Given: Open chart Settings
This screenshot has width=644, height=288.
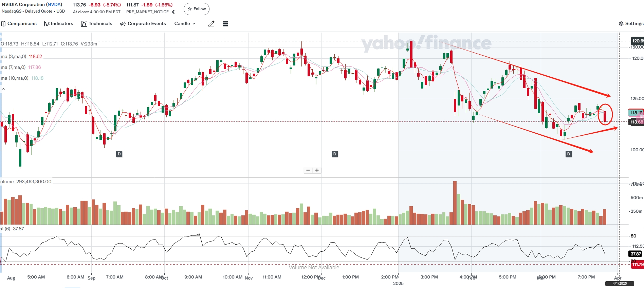Looking at the screenshot, I should coord(631,24).
